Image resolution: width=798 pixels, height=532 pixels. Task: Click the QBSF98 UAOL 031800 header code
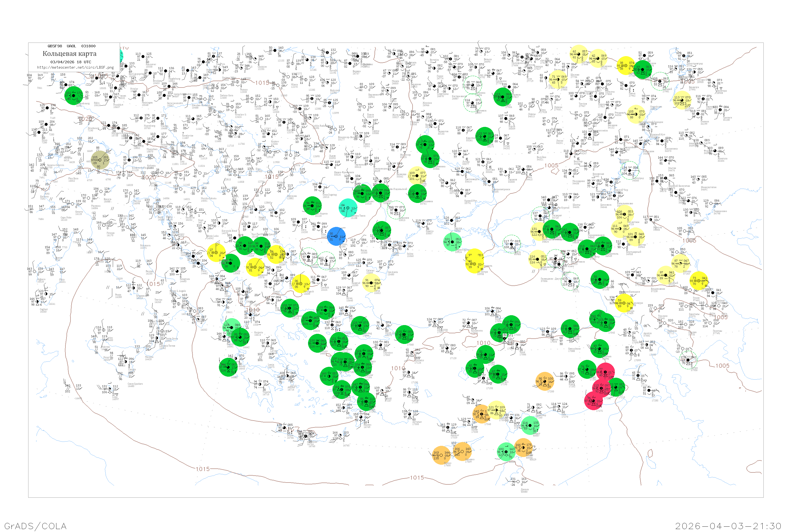tap(71, 46)
